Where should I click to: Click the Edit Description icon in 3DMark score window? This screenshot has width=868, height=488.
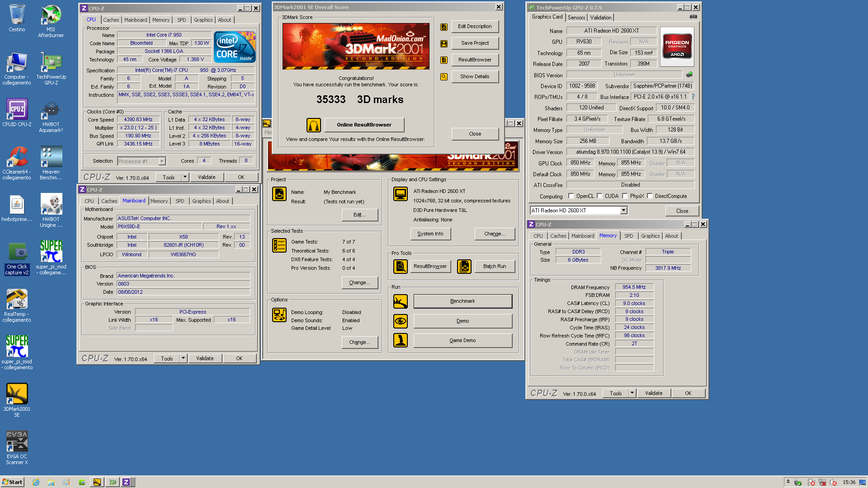click(x=444, y=27)
